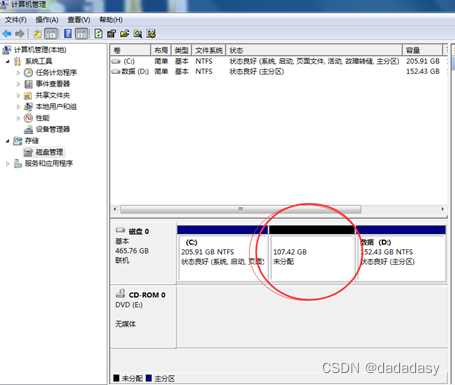Click the DVD (E:) label under CD-ROM 0
The height and width of the screenshot is (385, 455).
[129, 305]
